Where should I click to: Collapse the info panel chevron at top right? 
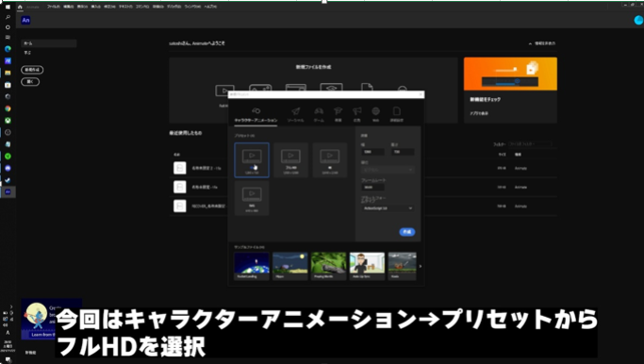530,43
